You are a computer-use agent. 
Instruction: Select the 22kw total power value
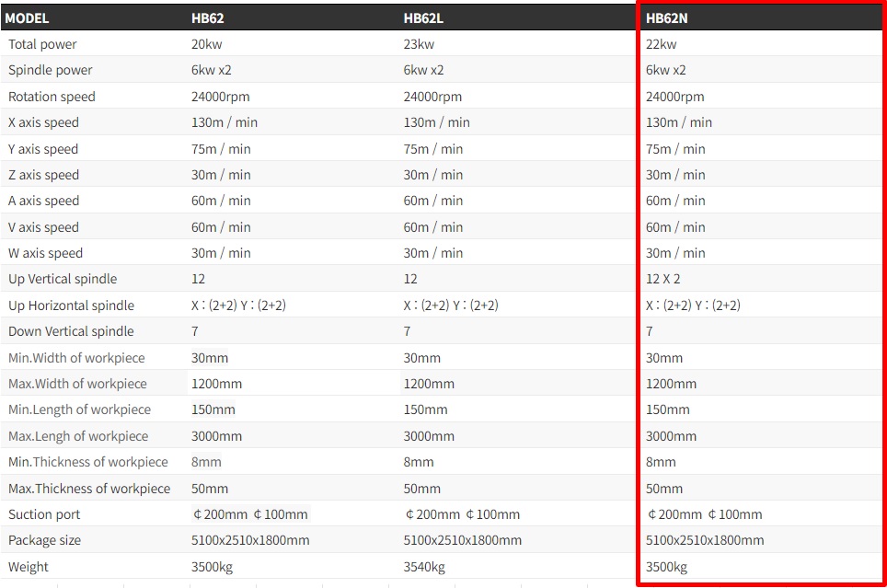661,44
